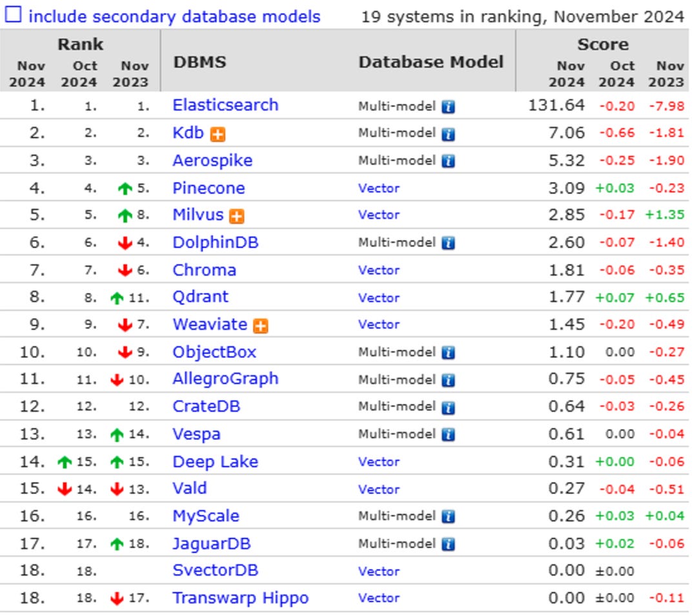This screenshot has width=697, height=616.
Task: Open the Kdb DBMS link
Action: click(x=188, y=132)
